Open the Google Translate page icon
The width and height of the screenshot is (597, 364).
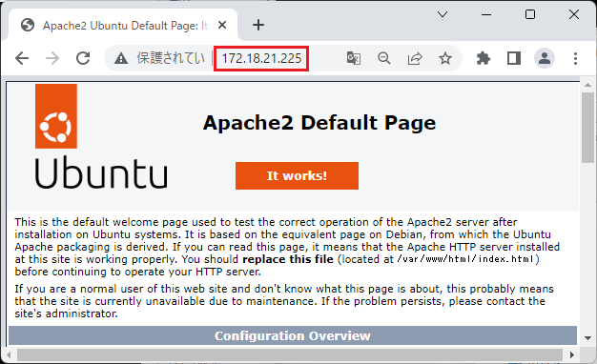354,58
